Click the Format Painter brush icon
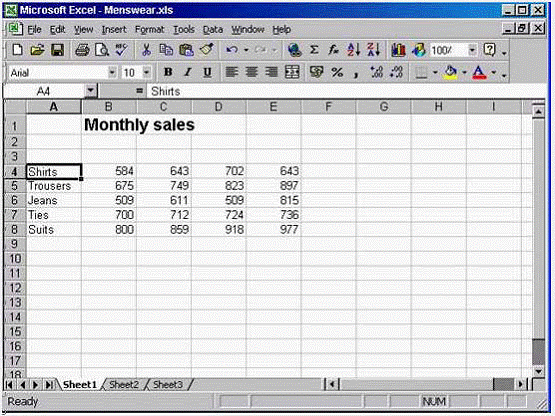 click(x=207, y=50)
